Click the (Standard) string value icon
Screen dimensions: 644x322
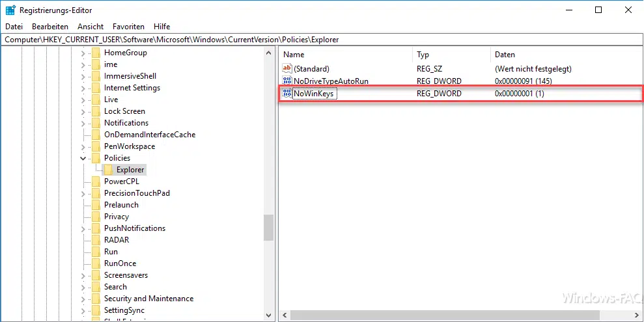pyautogui.click(x=287, y=68)
